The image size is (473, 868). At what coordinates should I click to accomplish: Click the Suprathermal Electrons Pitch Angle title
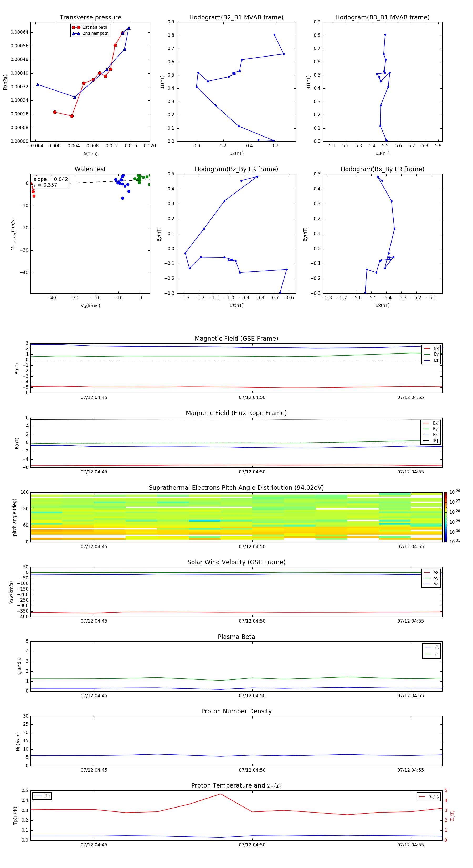coord(236,488)
